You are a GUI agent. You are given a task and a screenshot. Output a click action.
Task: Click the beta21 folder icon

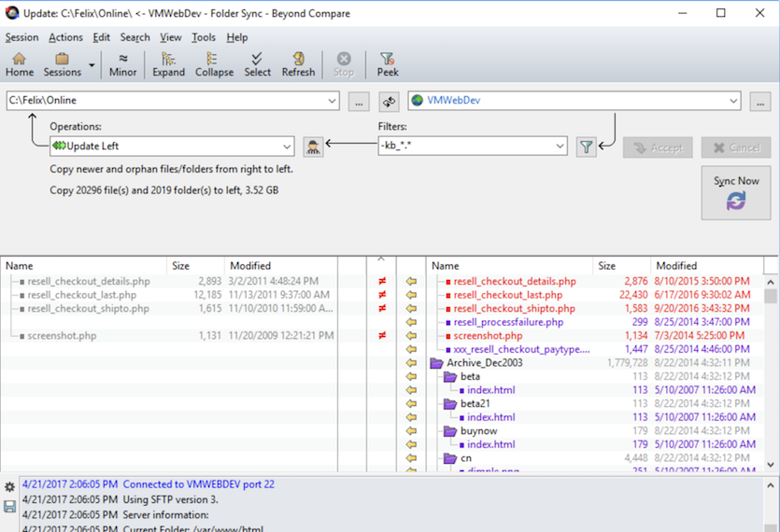pyautogui.click(x=450, y=404)
